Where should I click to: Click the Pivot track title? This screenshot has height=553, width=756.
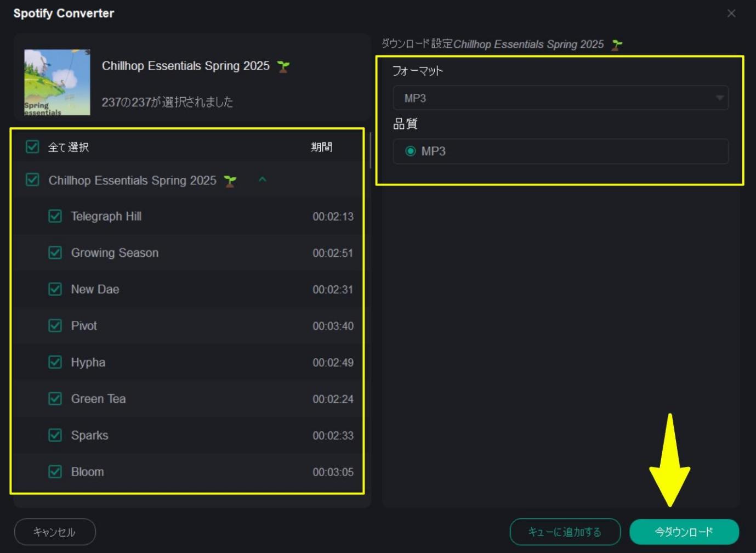(x=84, y=326)
